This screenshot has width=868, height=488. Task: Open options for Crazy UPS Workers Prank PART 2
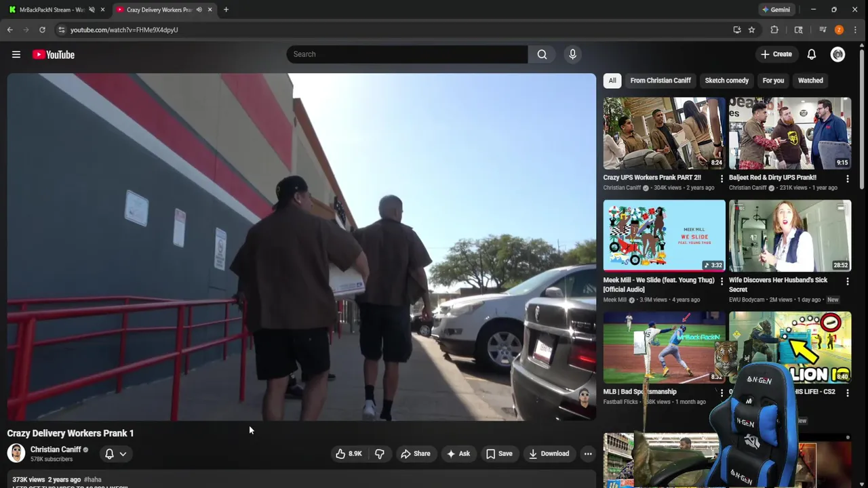point(722,178)
